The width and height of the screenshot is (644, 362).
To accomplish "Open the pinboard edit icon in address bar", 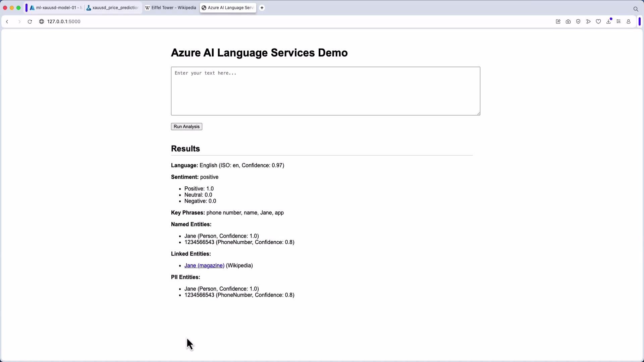I will [558, 21].
